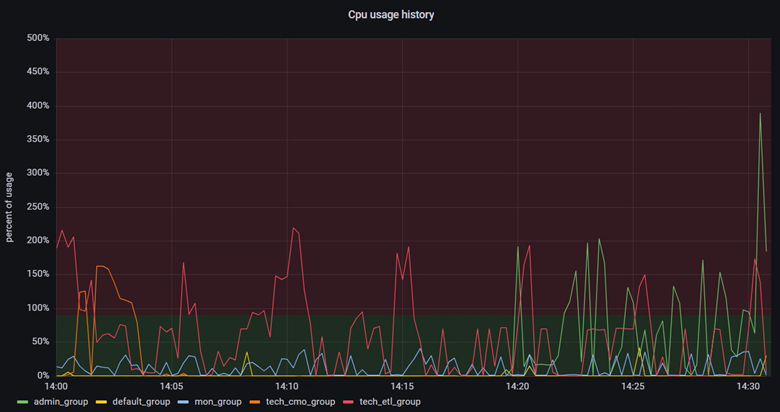
Task: Click the 200% y-axis label
Action: (38, 240)
